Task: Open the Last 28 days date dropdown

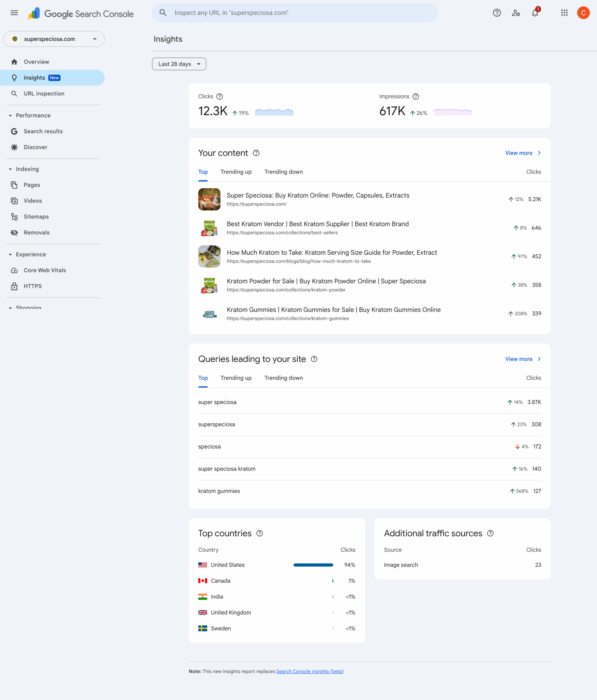Action: (x=179, y=64)
